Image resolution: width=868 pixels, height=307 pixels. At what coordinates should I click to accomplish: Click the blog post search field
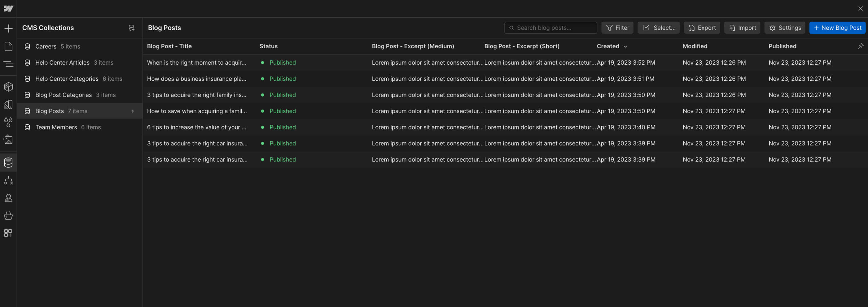pos(550,28)
